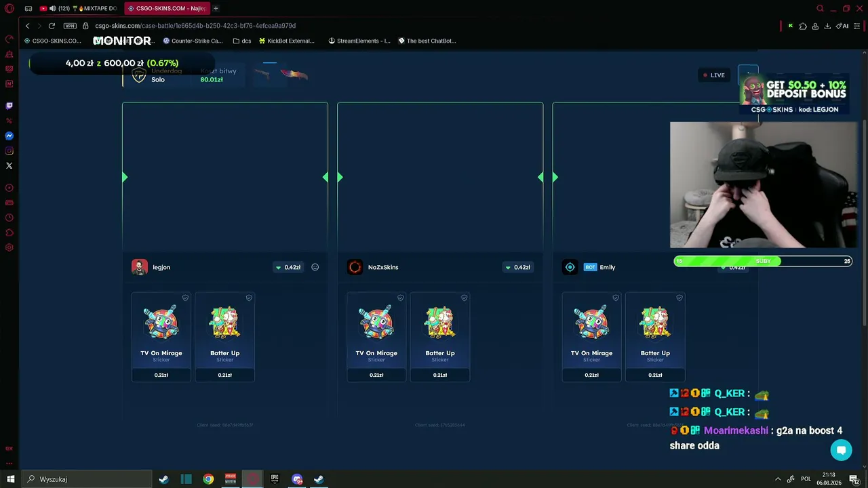Click shield icon on legjon's TV On Mirage card
The height and width of the screenshot is (488, 868).
point(185,298)
